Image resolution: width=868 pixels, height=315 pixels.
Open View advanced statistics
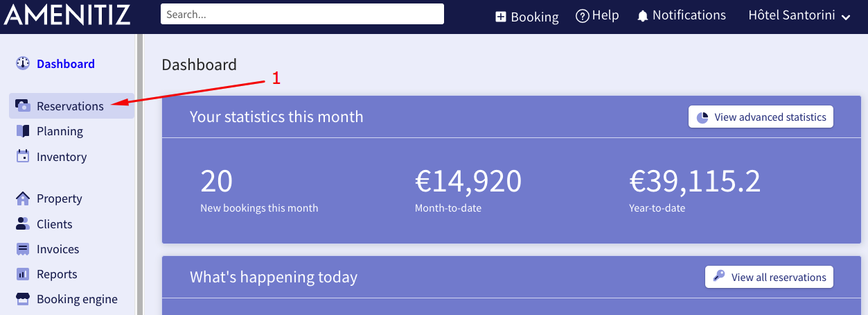click(761, 117)
